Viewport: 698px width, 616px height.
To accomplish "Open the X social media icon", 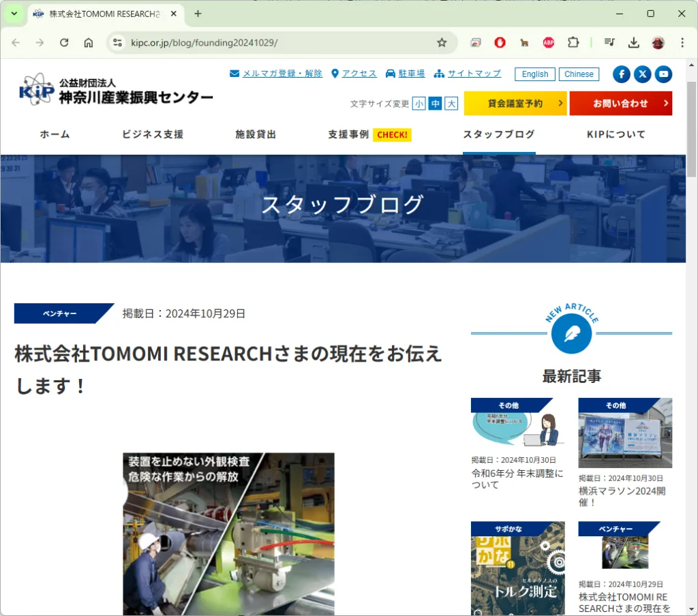I will [642, 74].
